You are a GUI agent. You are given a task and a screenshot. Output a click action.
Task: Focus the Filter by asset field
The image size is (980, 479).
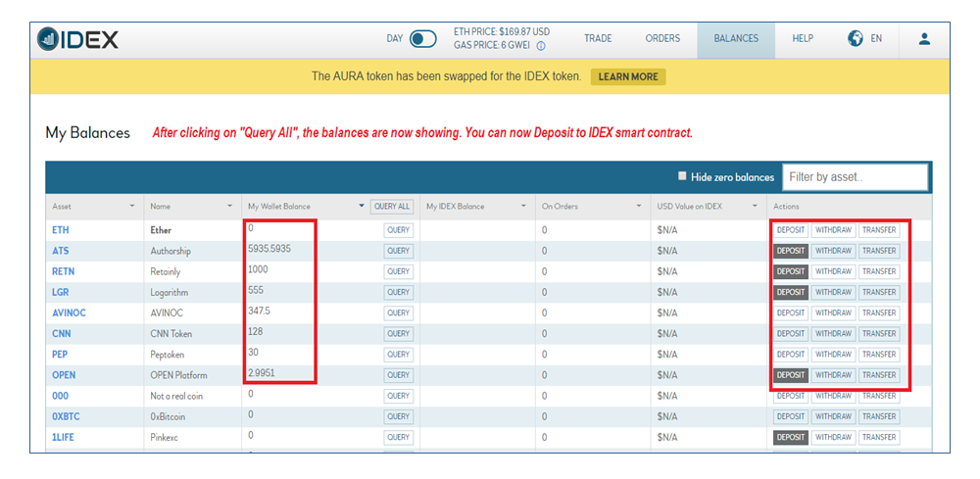[855, 176]
